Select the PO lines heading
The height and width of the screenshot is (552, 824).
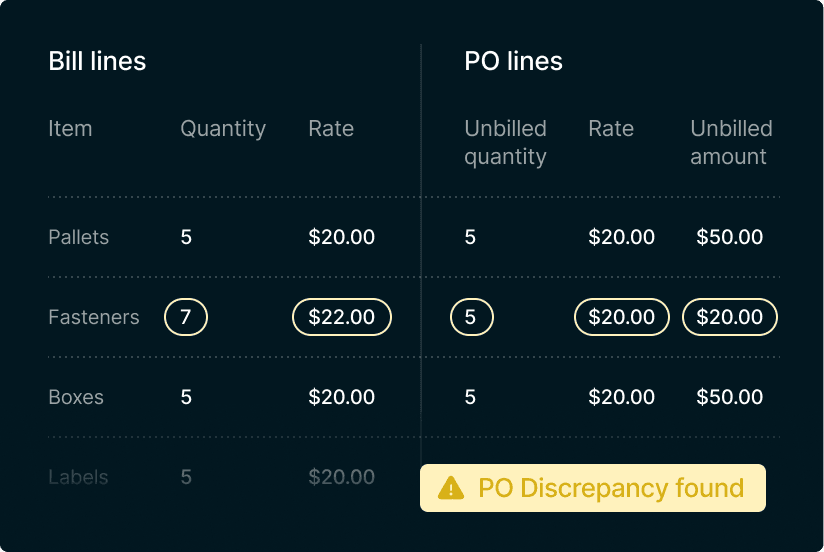(x=513, y=61)
